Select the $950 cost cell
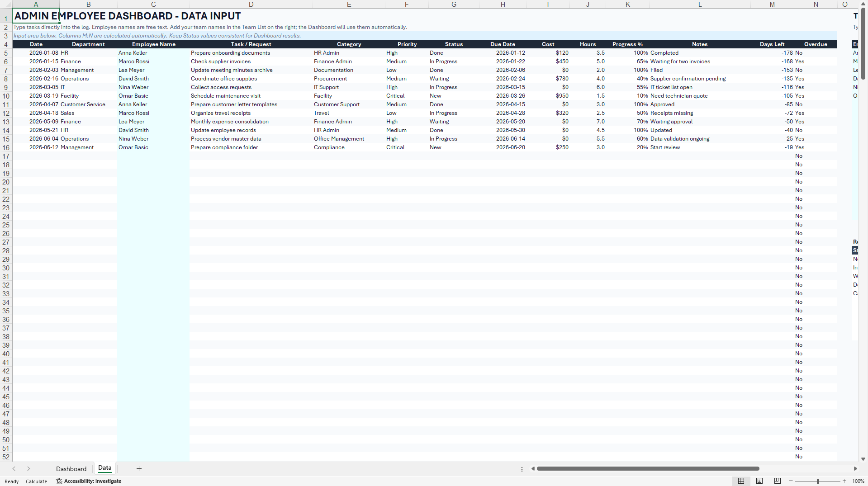 pyautogui.click(x=548, y=96)
